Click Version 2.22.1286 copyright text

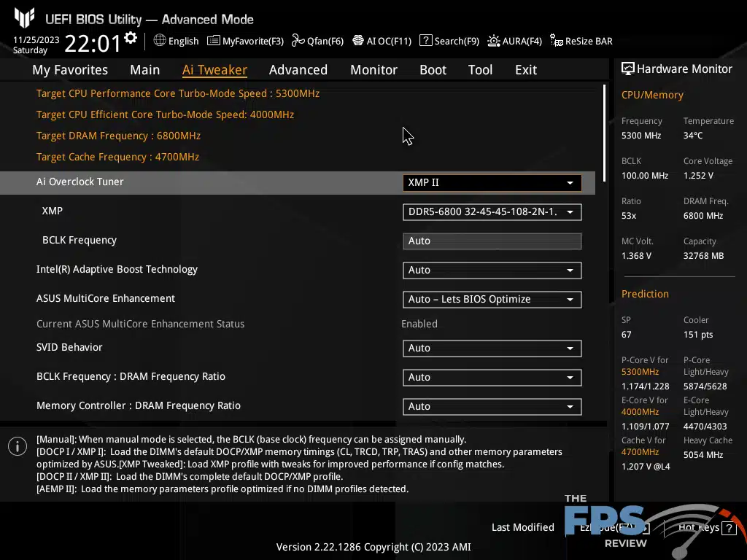point(373,547)
